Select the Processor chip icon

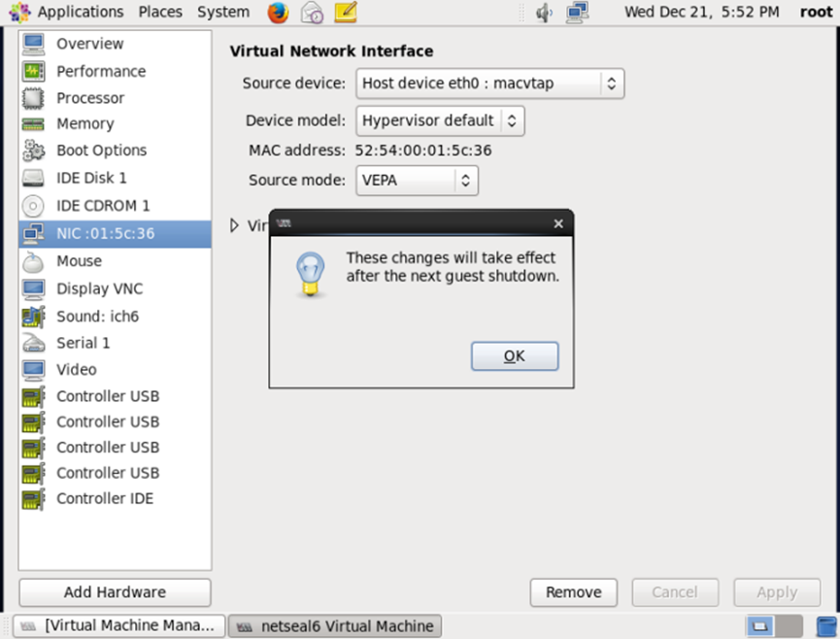pyautogui.click(x=33, y=98)
